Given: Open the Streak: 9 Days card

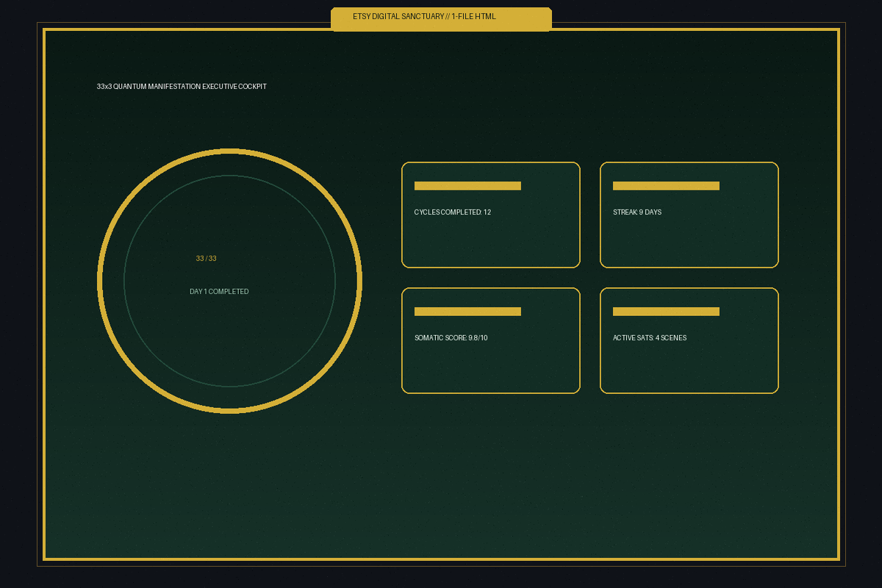Looking at the screenshot, I should tap(689, 215).
